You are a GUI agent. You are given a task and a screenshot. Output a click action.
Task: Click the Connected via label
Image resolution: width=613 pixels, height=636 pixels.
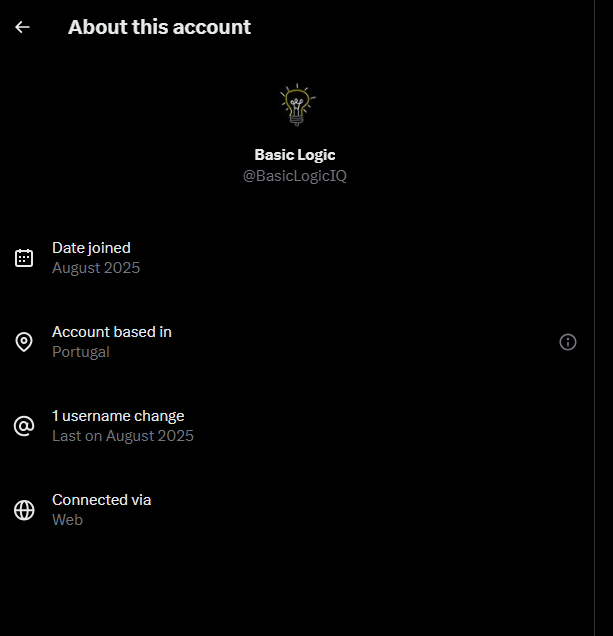[x=101, y=500]
